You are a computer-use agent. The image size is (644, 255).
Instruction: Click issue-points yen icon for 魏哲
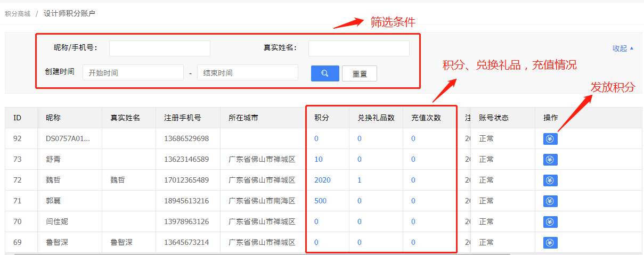[550, 180]
